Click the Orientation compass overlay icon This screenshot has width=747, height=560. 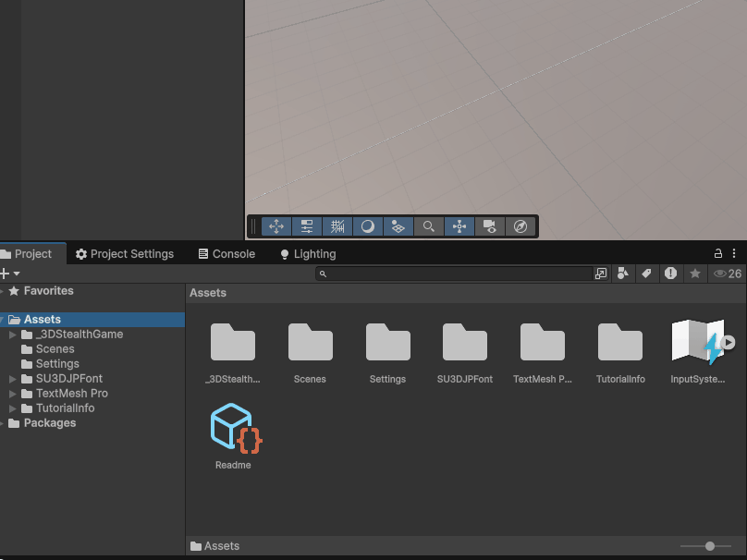(520, 226)
